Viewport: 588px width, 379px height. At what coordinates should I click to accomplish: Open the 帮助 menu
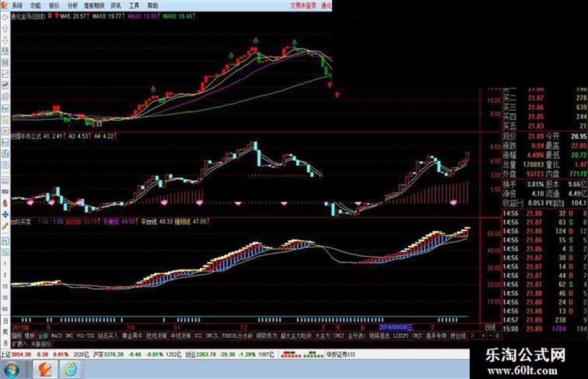point(152,5)
